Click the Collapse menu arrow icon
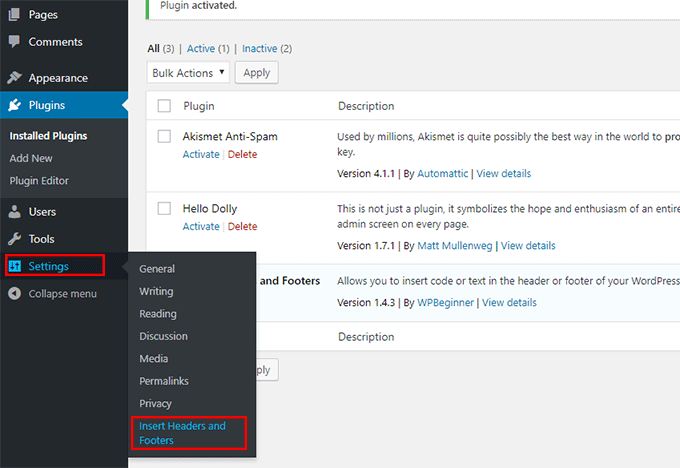 tap(14, 293)
